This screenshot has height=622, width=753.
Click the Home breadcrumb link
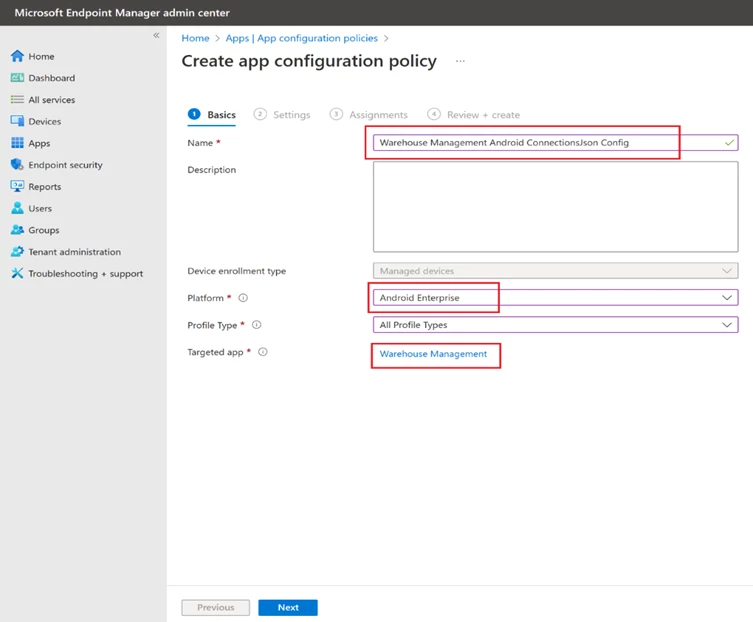[x=195, y=38]
